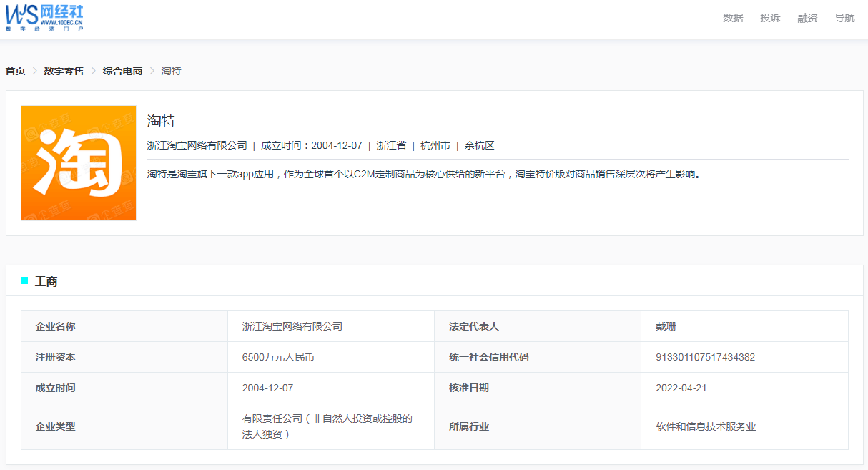Screen dimensions: 868x470
Task: Click the approval date 2022-04-21
Action: coord(681,388)
